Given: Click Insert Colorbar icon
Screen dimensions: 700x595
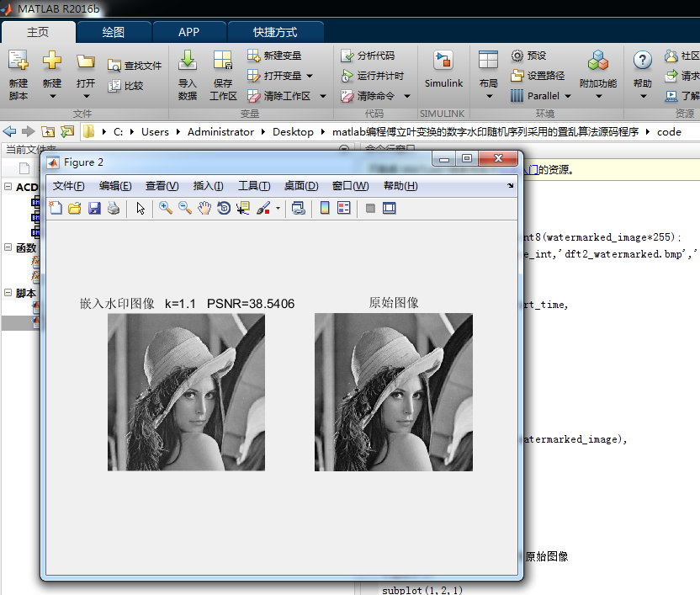Looking at the screenshot, I should click(325, 208).
